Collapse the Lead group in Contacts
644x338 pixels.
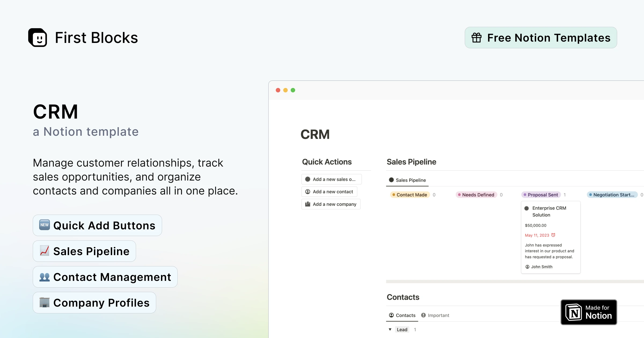(390, 329)
